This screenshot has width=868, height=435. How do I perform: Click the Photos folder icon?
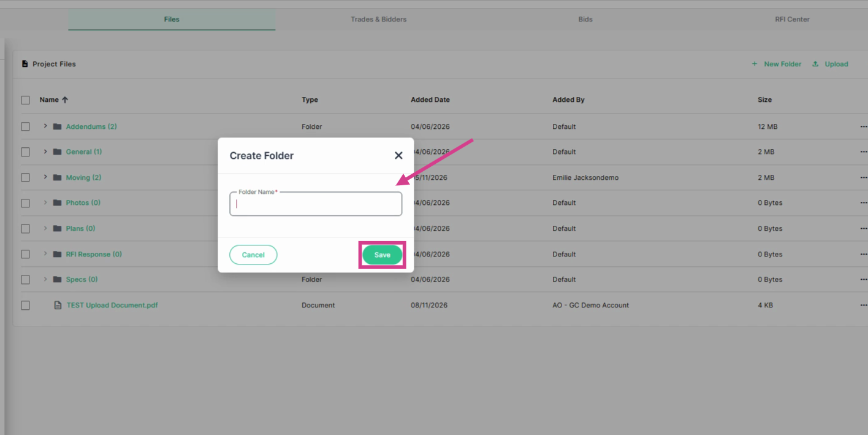(x=58, y=203)
